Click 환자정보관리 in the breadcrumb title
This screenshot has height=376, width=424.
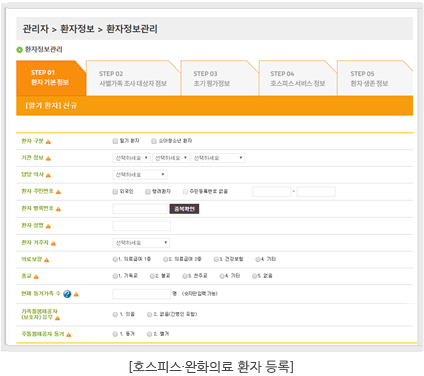(132, 29)
